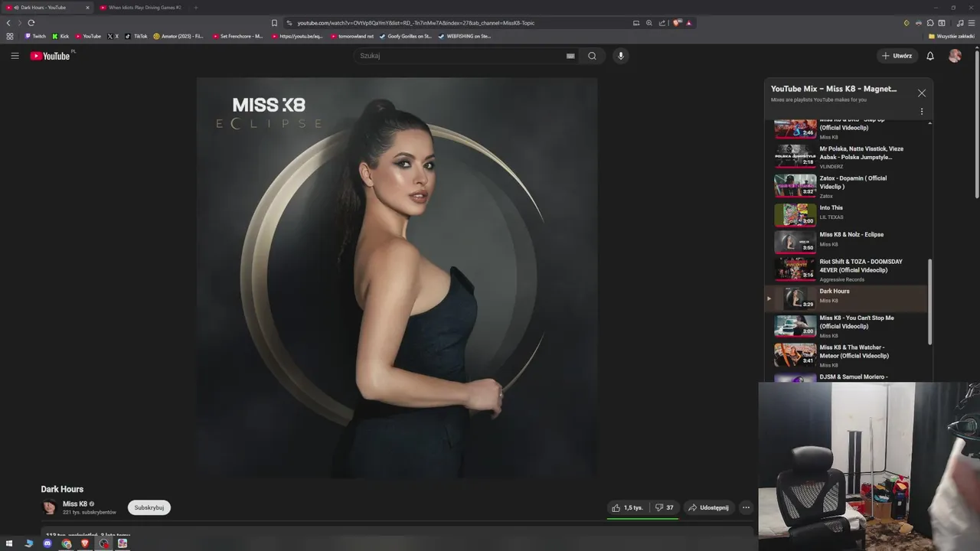Open the WEBFISHING on Steam bookmark
This screenshot has width=980, height=551.
click(464, 36)
